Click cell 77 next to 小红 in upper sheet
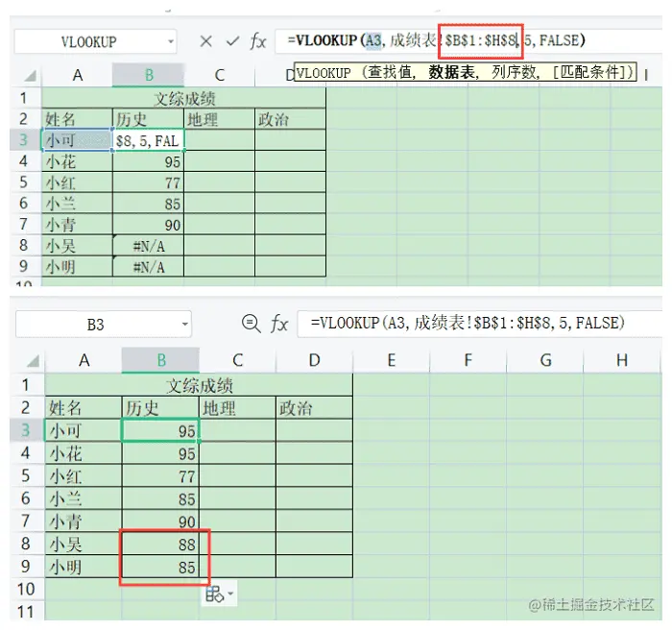This screenshot has width=672, height=630. pyautogui.click(x=148, y=182)
